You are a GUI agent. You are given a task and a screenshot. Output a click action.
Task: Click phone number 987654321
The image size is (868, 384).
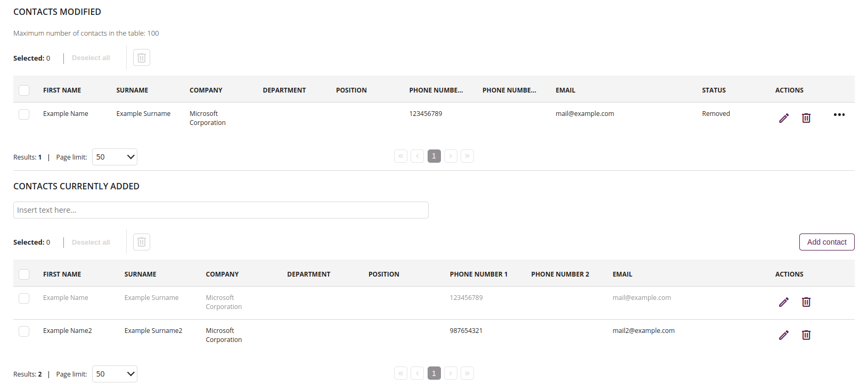pos(466,331)
